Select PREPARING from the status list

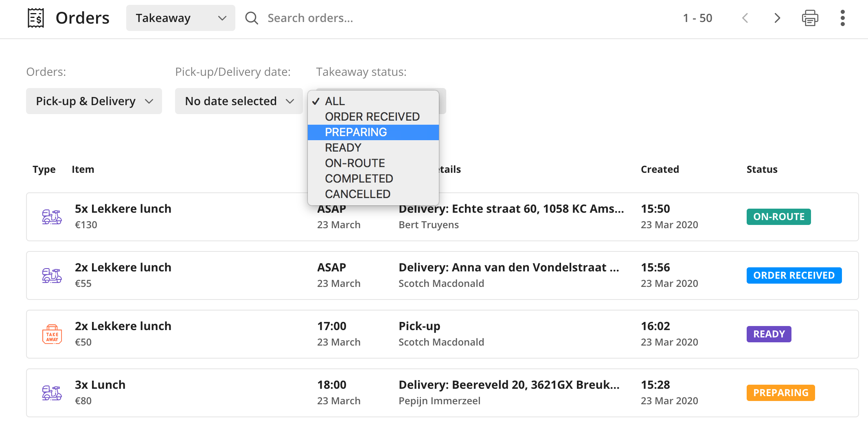point(356,132)
